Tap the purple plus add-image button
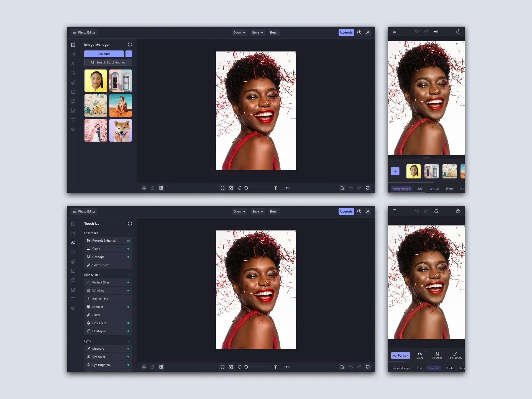Image resolution: width=532 pixels, height=399 pixels. pos(395,171)
